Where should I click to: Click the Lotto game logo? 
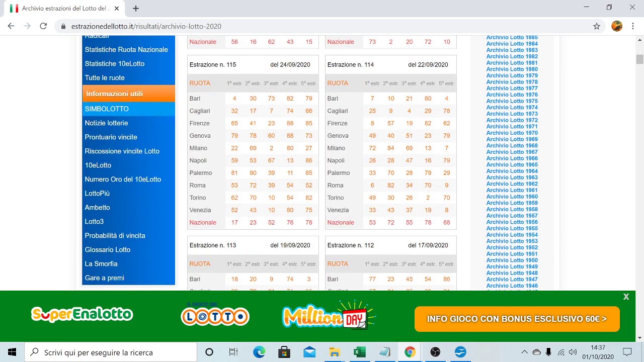(215, 314)
